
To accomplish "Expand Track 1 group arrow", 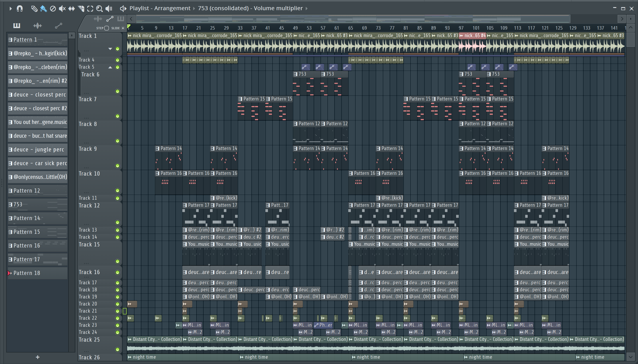I will click(x=110, y=49).
